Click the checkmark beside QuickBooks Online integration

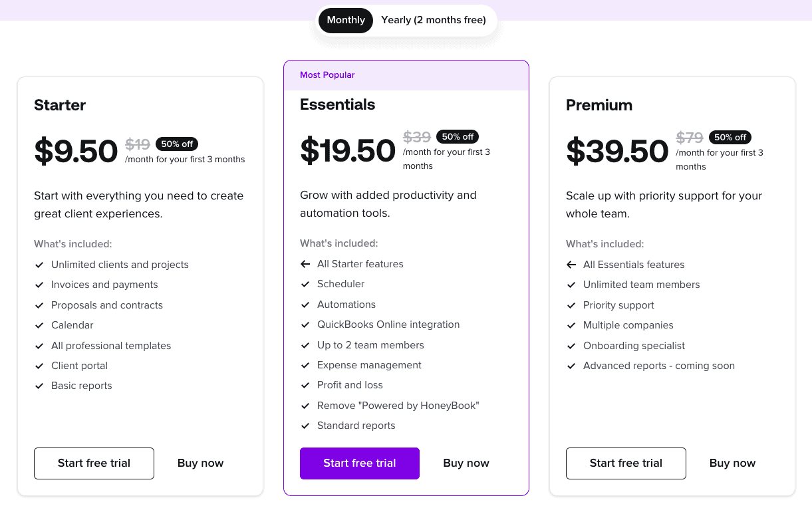tap(305, 324)
